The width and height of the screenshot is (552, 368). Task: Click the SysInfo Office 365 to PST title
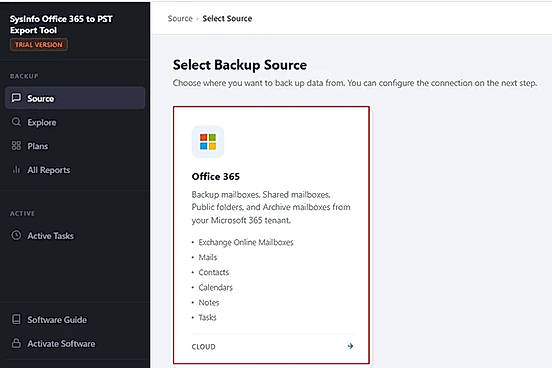61,24
